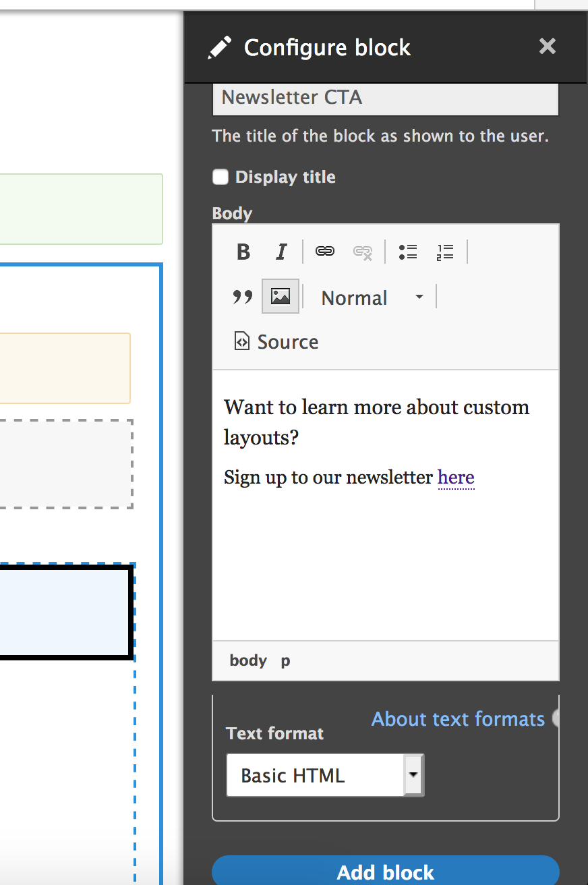The height and width of the screenshot is (885, 588).
Task: Open the image insert tool
Action: click(x=280, y=295)
